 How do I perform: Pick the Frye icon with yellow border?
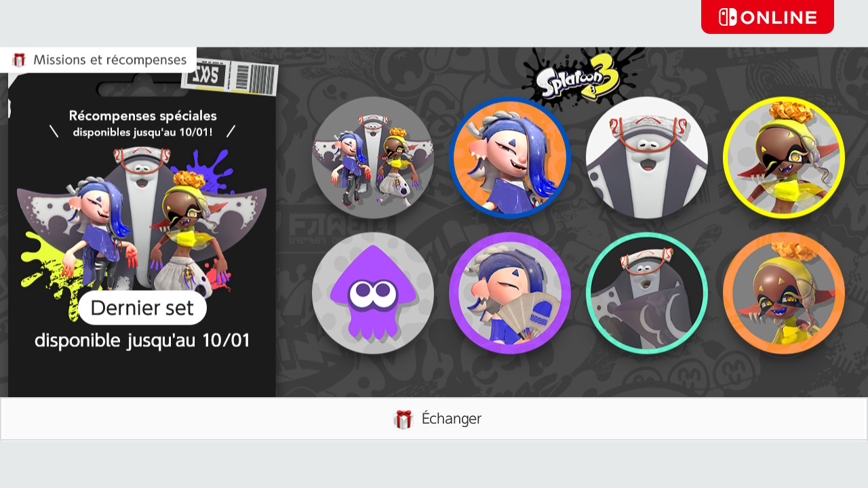(784, 157)
